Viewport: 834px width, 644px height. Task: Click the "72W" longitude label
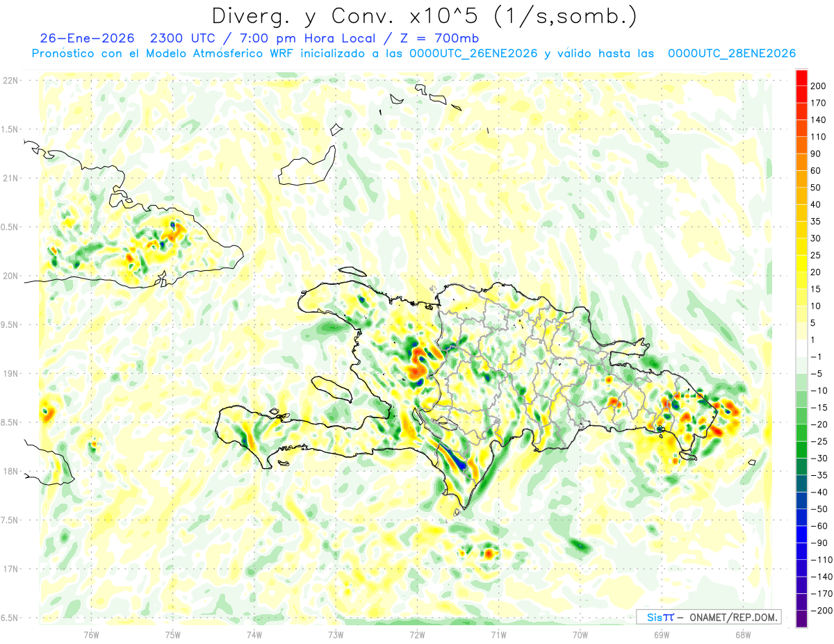click(x=417, y=634)
